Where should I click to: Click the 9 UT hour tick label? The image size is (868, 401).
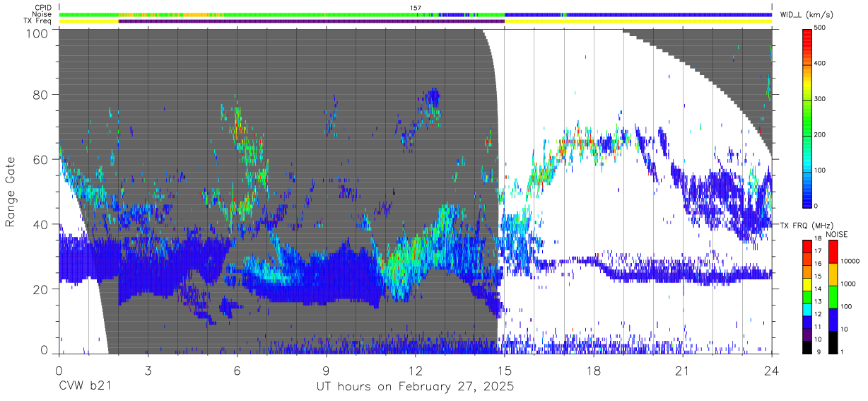(326, 370)
